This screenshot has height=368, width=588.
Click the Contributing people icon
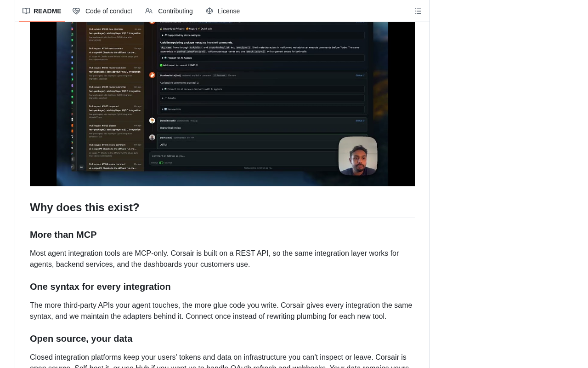[149, 11]
